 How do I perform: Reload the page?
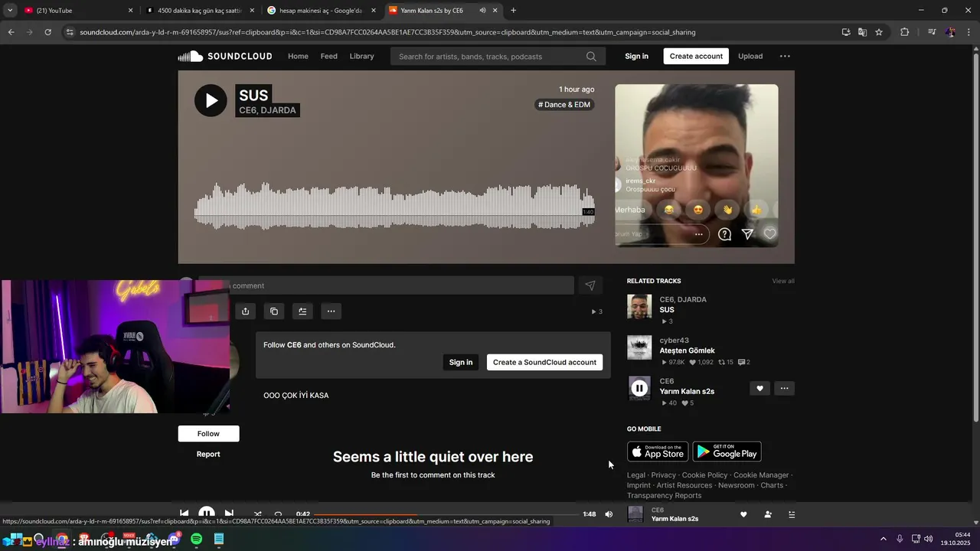[x=47, y=32]
